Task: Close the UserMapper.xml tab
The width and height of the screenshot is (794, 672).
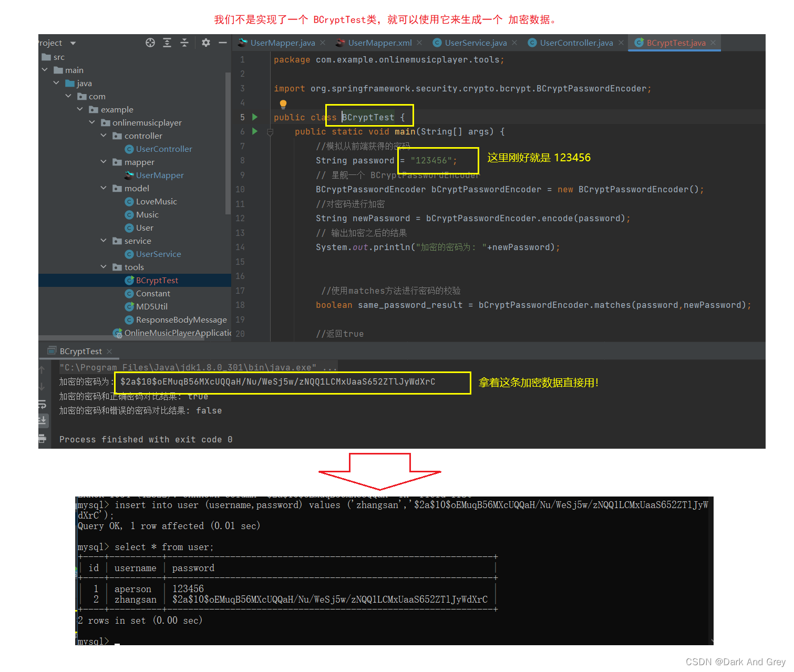Action: [x=419, y=43]
